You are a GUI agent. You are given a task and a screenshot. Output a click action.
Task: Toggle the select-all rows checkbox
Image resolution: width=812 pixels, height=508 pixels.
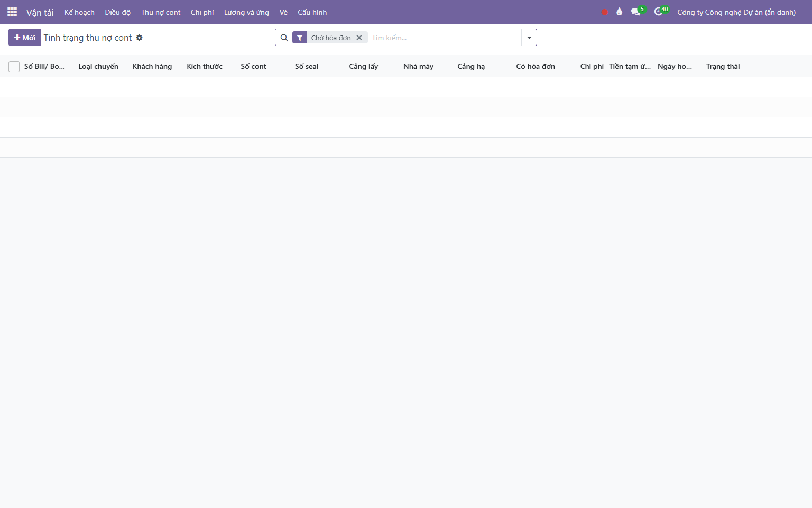click(x=14, y=67)
